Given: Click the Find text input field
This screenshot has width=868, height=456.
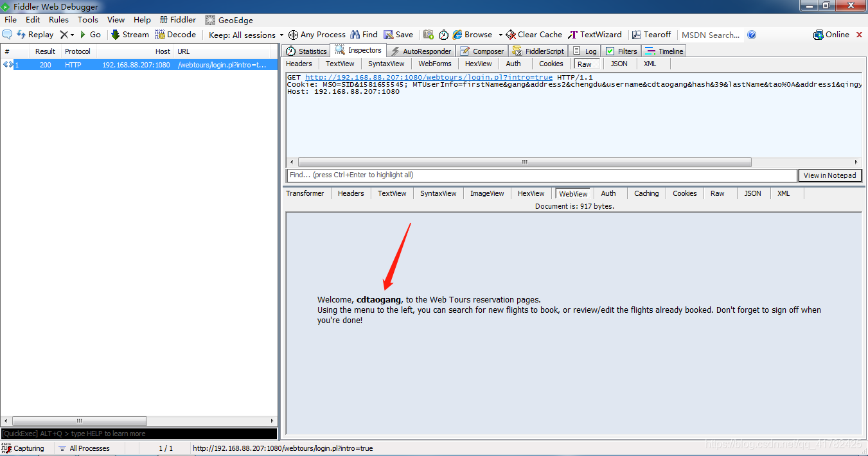Looking at the screenshot, I should pos(542,175).
